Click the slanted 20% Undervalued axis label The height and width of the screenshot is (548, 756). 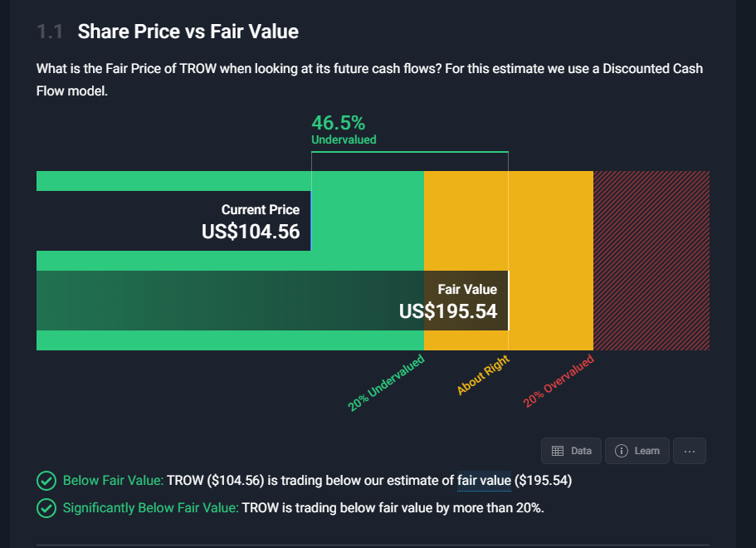(x=386, y=383)
